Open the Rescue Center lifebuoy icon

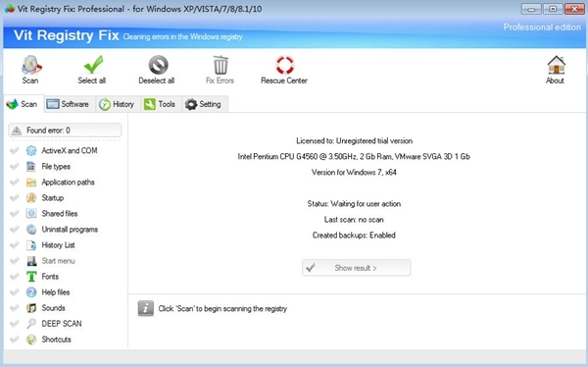pyautogui.click(x=284, y=65)
